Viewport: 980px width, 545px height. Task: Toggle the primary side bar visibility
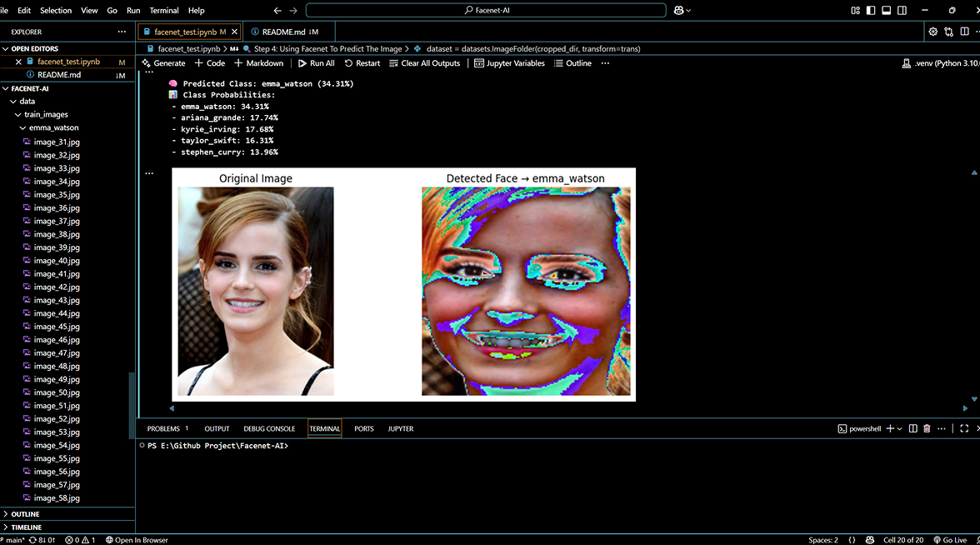871,11
